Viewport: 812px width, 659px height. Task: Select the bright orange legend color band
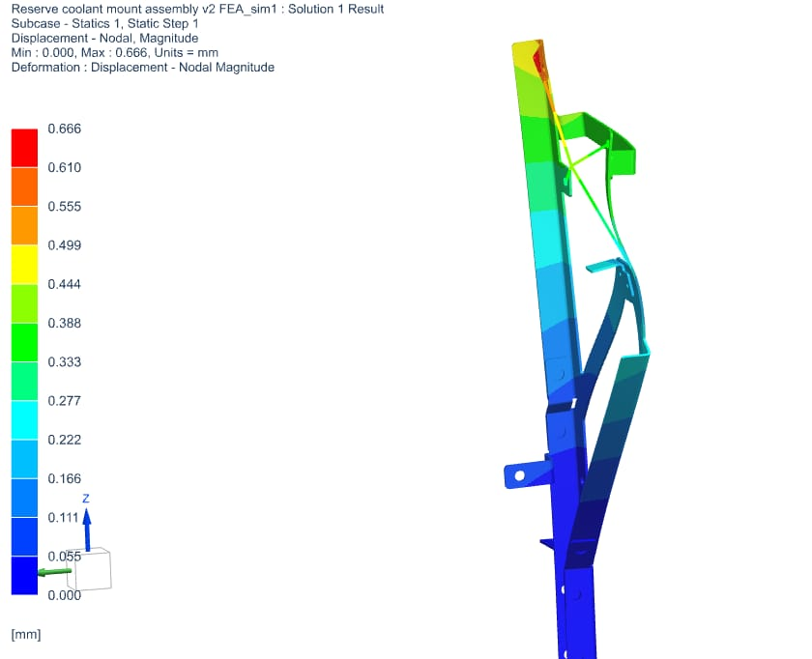click(24, 225)
